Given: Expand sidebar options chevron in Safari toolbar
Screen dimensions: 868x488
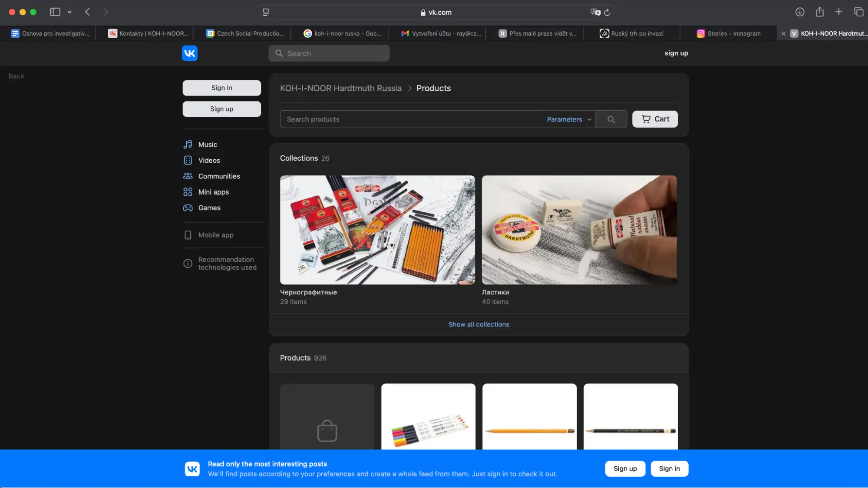Looking at the screenshot, I should [x=69, y=12].
